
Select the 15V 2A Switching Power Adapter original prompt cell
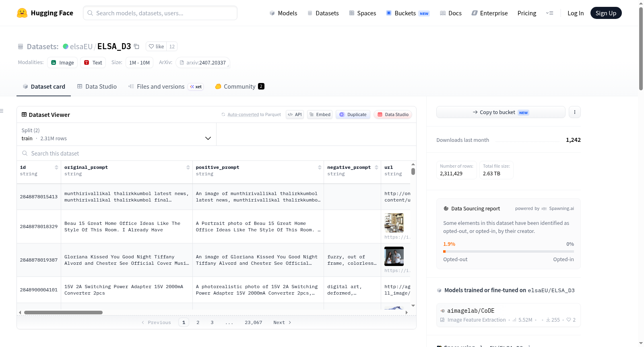tap(127, 290)
